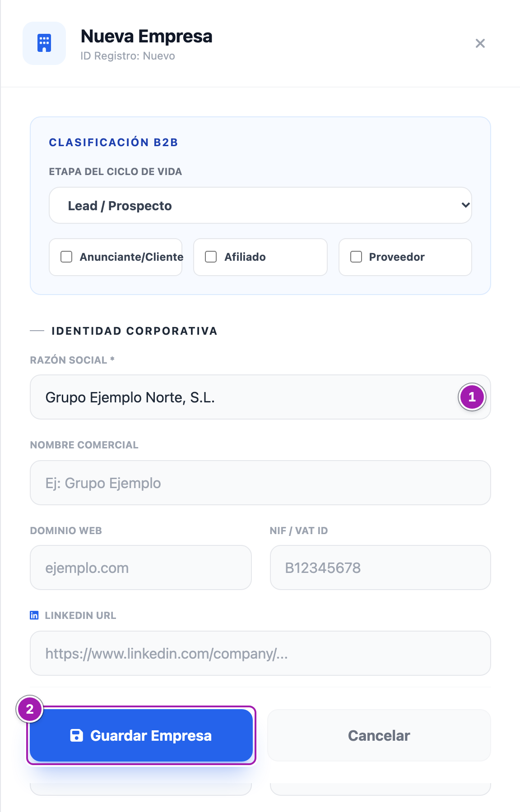Open the Etapa del Ciclo de Vida dropdown
Viewport: 520px width, 812px height.
click(x=260, y=205)
